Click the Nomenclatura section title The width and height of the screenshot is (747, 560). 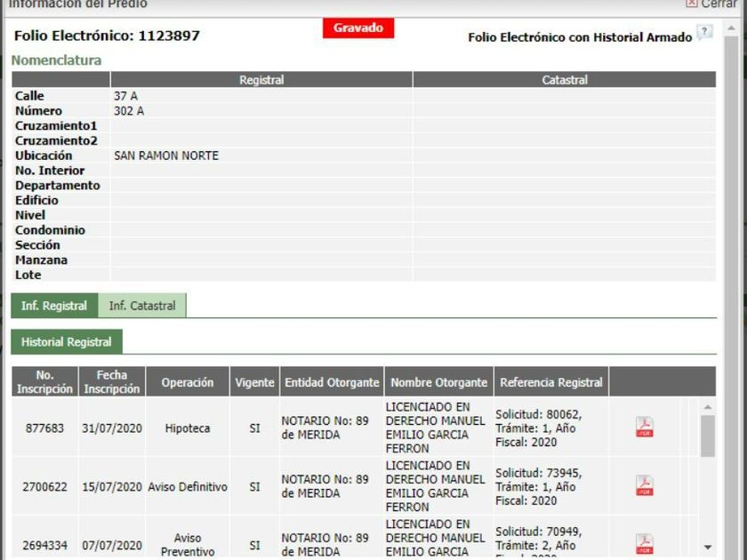56,60
